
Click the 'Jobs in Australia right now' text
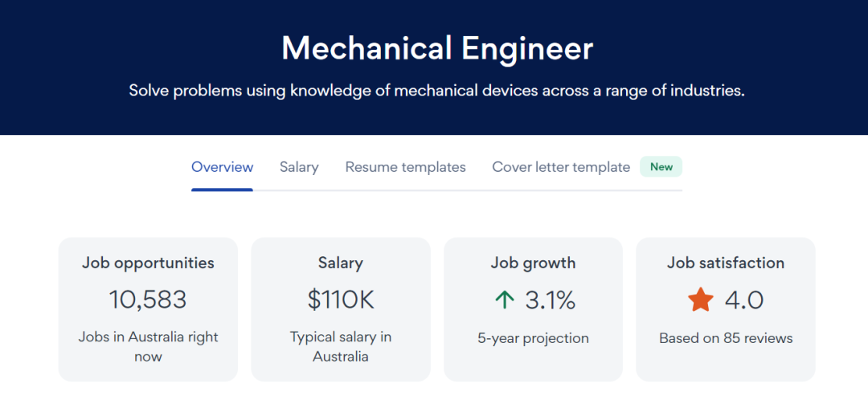click(148, 346)
